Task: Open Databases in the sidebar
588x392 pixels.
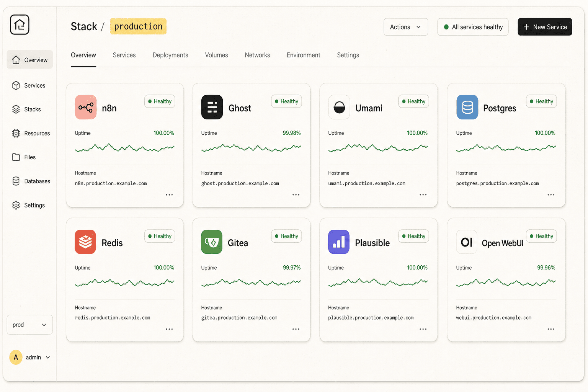Action: (30, 181)
